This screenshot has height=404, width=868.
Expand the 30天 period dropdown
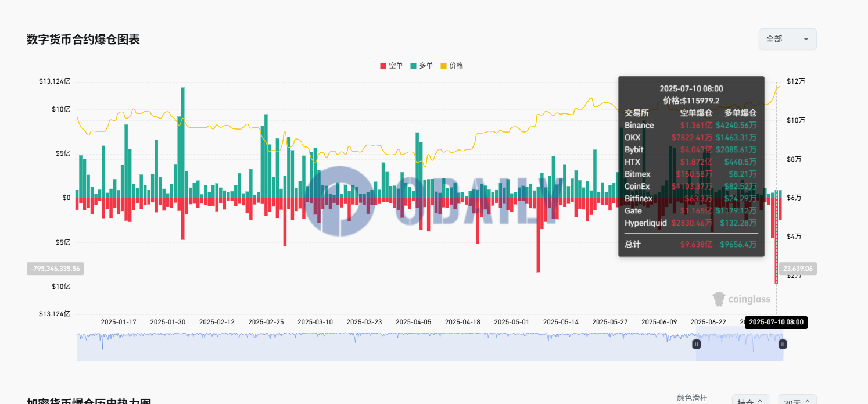797,401
